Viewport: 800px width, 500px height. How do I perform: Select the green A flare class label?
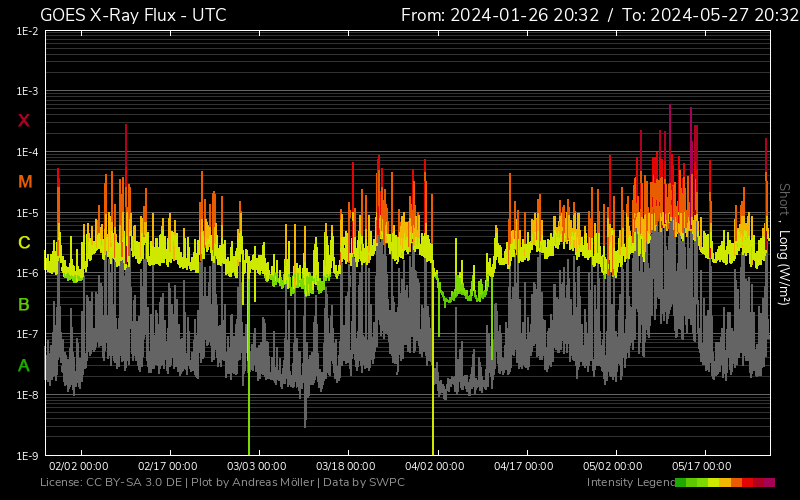point(24,366)
